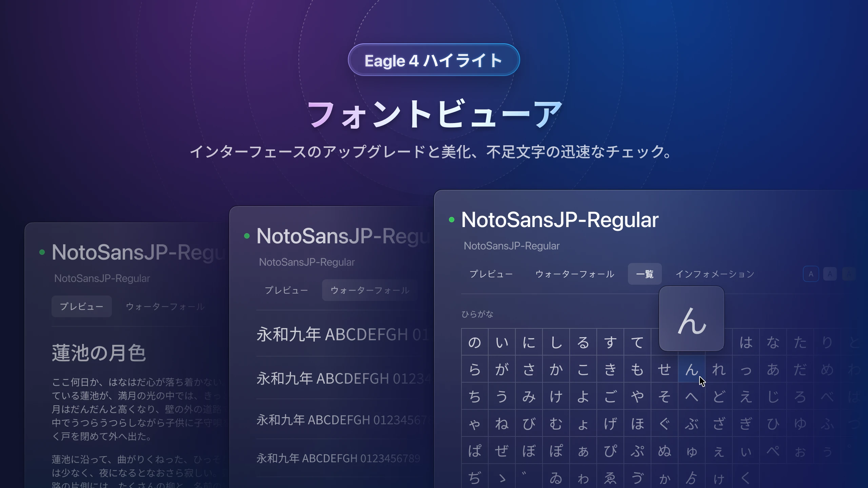Click the ひらがな section label
Viewport: 868px width, 488px height.
coord(477,314)
